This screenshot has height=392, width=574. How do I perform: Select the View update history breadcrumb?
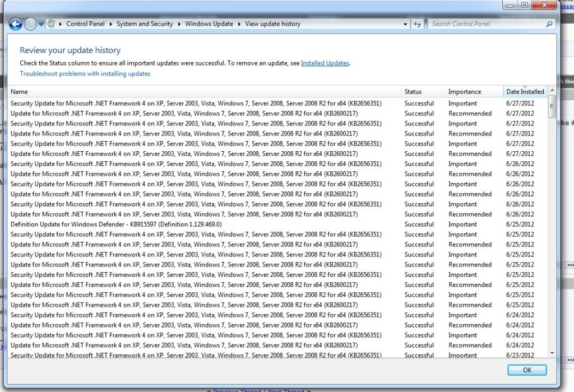pyautogui.click(x=273, y=24)
